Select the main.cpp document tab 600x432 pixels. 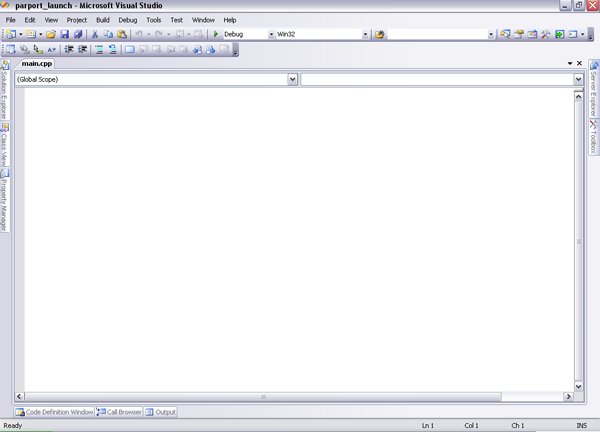pos(37,64)
